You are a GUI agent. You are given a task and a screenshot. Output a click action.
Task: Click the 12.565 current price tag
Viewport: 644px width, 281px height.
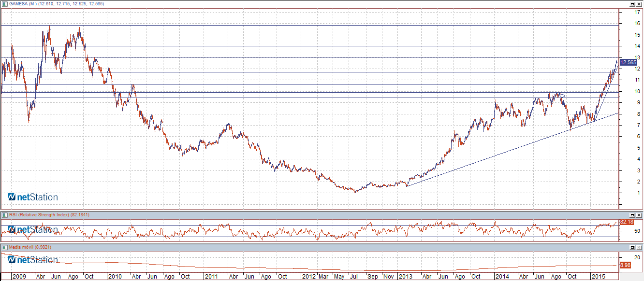[x=628, y=62]
